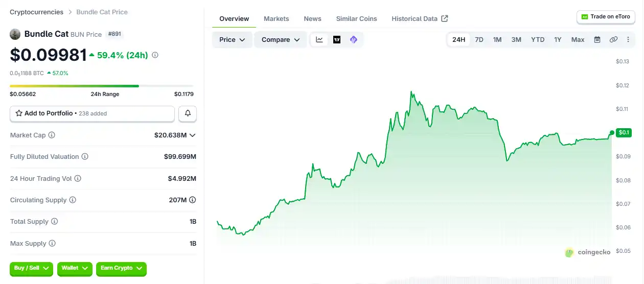Switch to the Similar Coins tab

coord(357,19)
